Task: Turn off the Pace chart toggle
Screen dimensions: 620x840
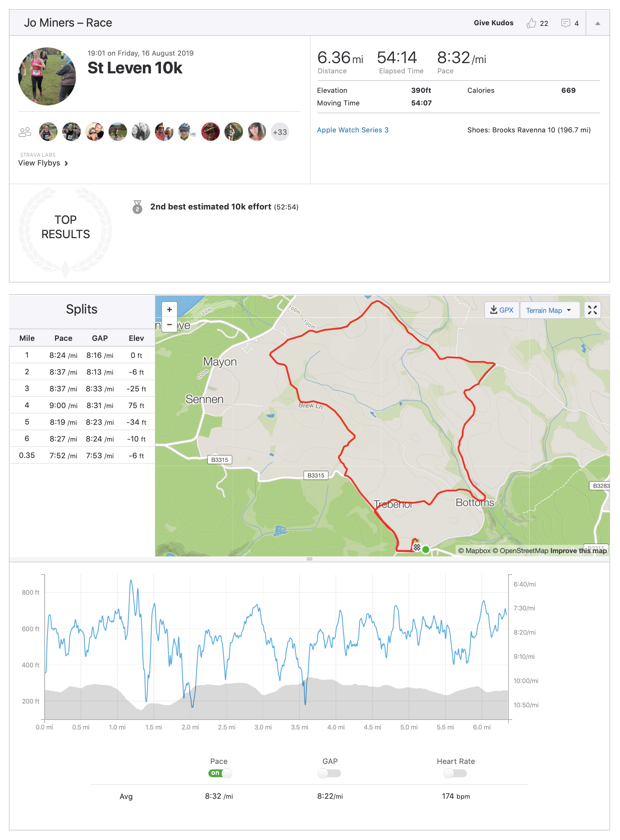Action: [x=220, y=773]
